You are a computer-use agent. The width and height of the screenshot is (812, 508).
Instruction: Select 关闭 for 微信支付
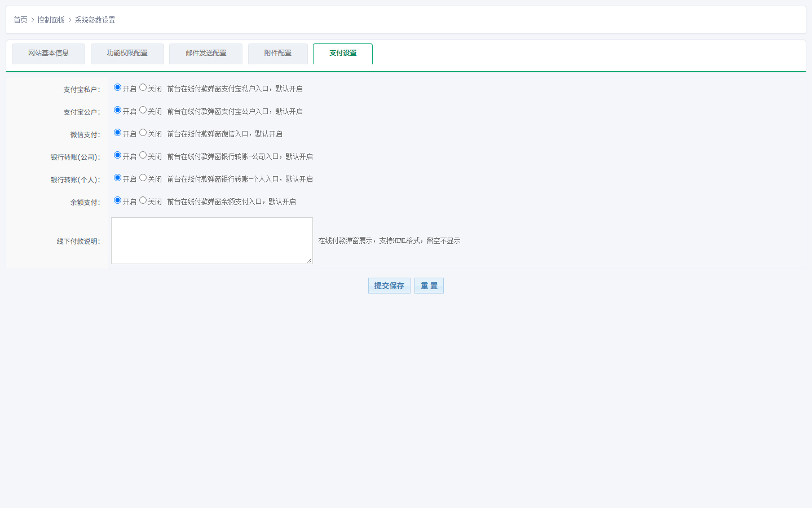pos(143,133)
